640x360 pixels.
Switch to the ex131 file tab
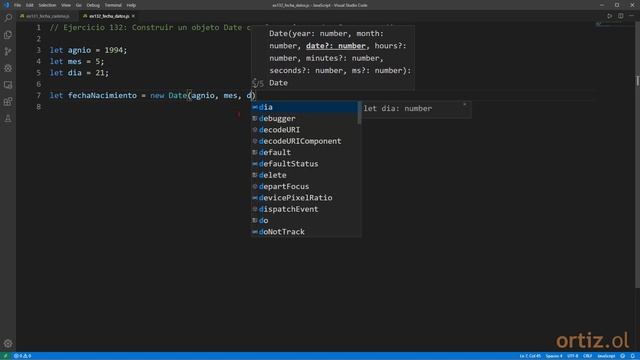47,16
